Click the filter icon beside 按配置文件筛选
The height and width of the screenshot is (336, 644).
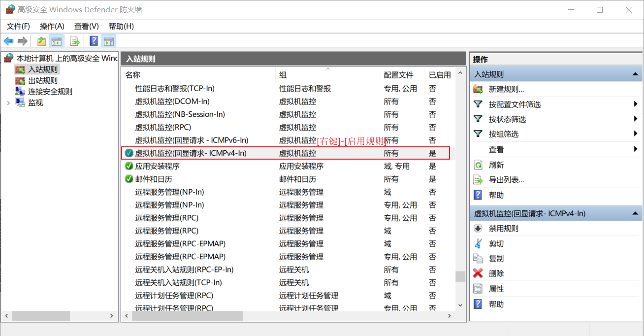(478, 104)
